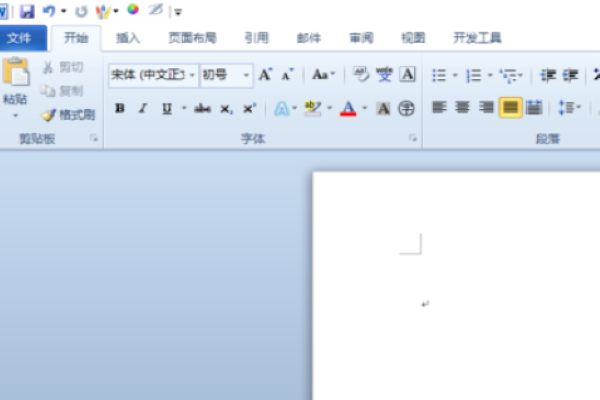Toggle Underline formatting

(x=167, y=109)
